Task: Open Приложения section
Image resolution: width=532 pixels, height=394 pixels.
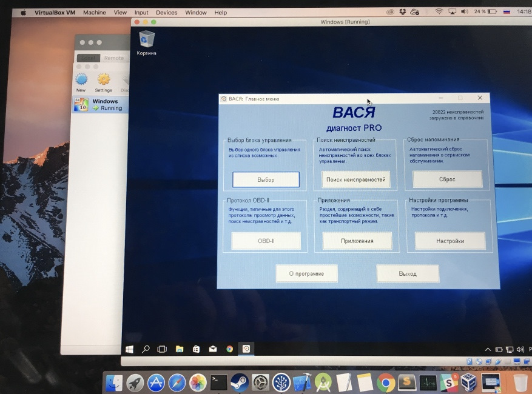Action: 357,241
